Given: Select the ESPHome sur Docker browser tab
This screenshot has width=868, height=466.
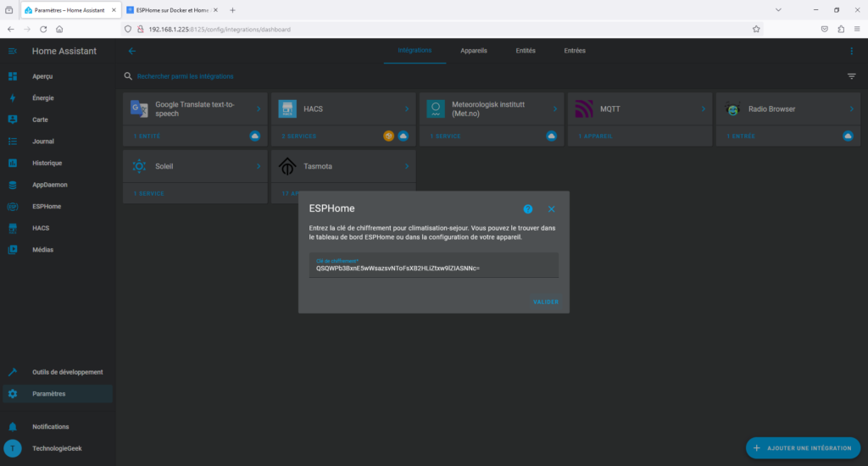Looking at the screenshot, I should tap(172, 10).
